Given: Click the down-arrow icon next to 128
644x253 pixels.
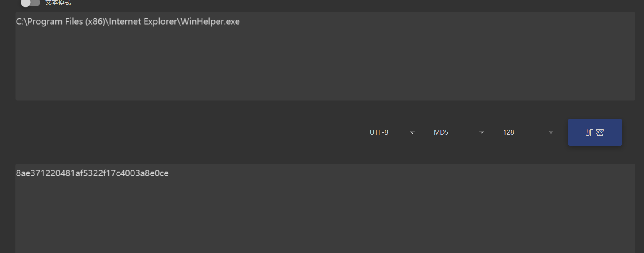Looking at the screenshot, I should (x=551, y=132).
